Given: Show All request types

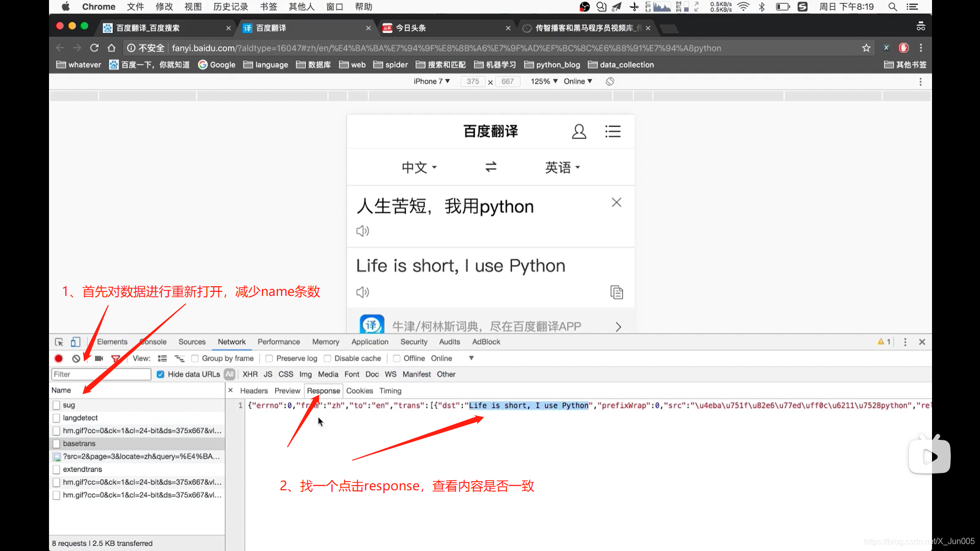Looking at the screenshot, I should [230, 374].
